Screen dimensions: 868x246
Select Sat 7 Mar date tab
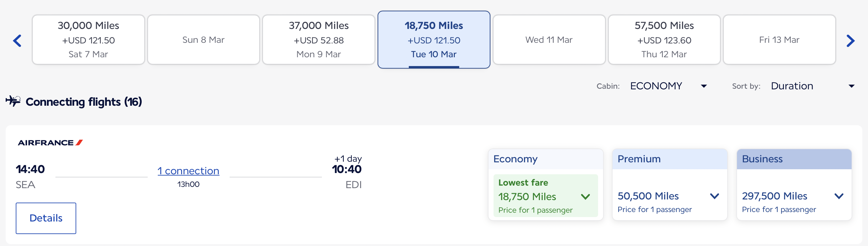click(88, 40)
